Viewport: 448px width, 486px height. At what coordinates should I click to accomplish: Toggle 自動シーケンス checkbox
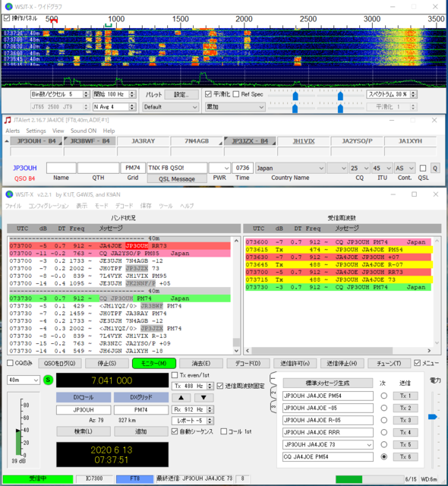pos(175,431)
